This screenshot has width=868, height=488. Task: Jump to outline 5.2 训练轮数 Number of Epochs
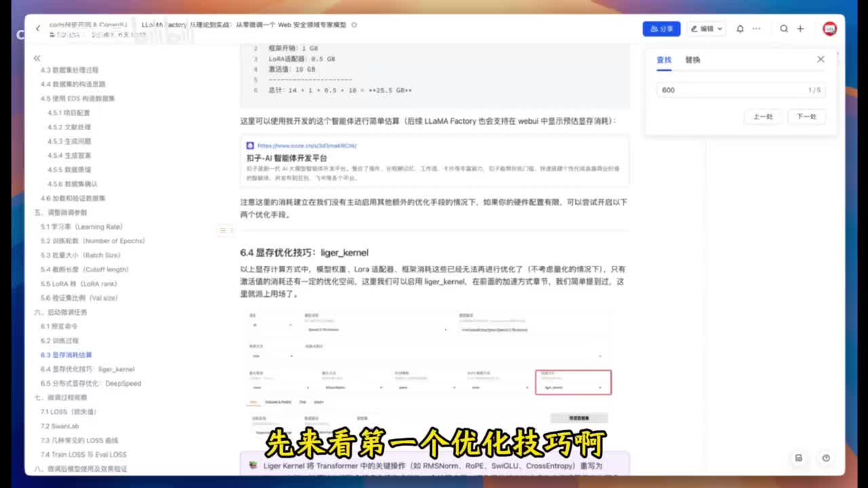tap(92, 241)
